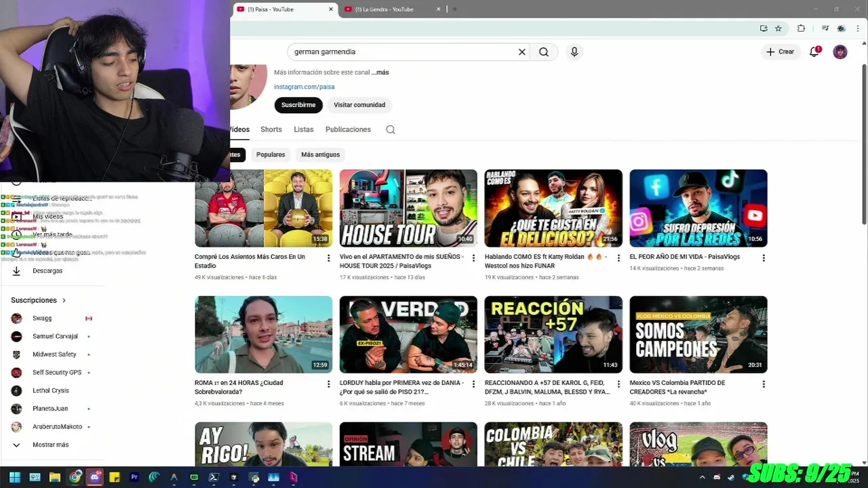Open options for the LORDUY video
Screen dimensions: 868x488
pyautogui.click(x=473, y=384)
